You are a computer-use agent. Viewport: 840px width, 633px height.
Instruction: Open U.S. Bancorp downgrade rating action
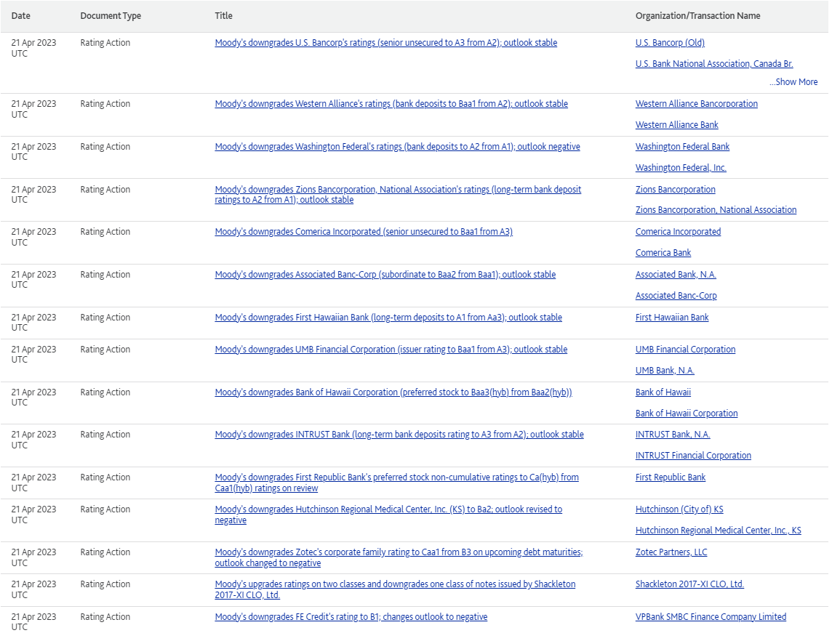385,43
